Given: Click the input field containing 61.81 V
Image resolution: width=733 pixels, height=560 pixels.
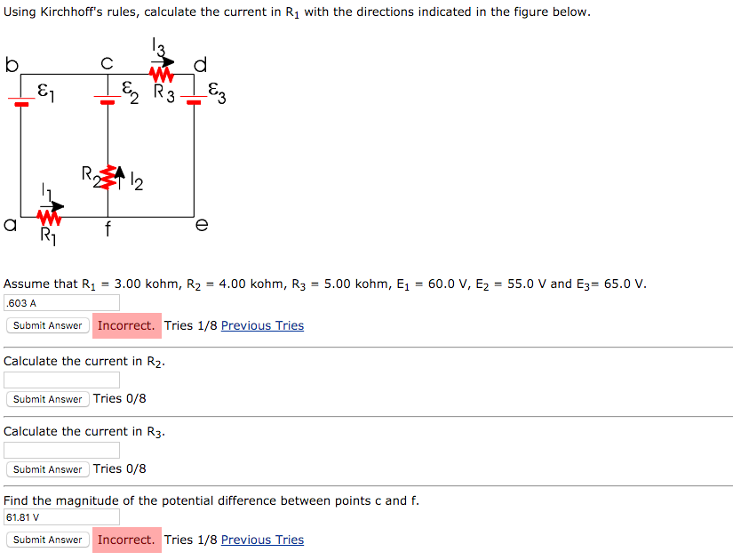Looking at the screenshot, I should 60,516.
